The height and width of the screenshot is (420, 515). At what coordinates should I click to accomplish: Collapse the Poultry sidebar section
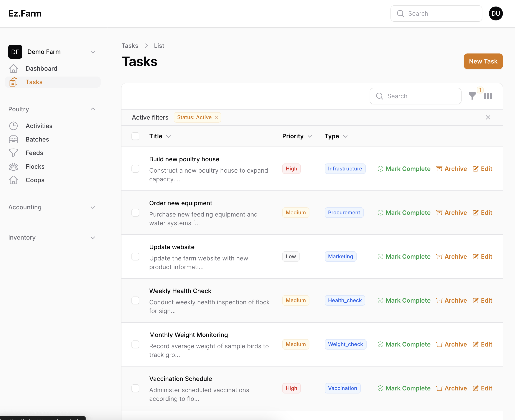click(93, 109)
